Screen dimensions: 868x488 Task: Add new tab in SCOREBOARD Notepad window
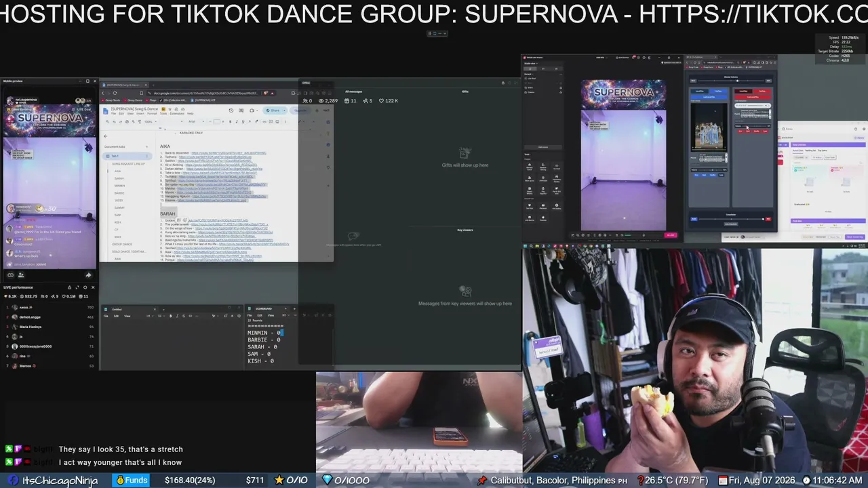coord(294,309)
